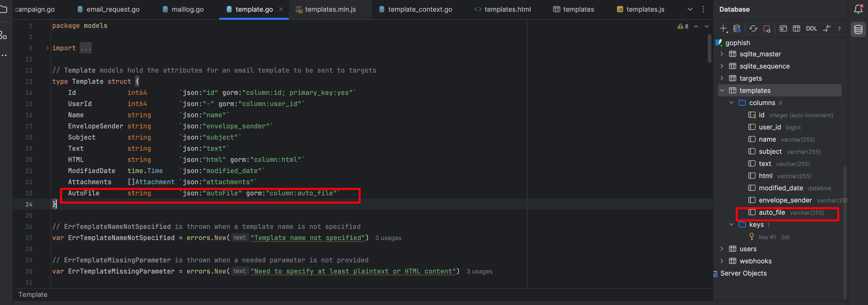Toggle the Database tool window sidebar icon
The width and height of the screenshot is (868, 305).
(858, 29)
